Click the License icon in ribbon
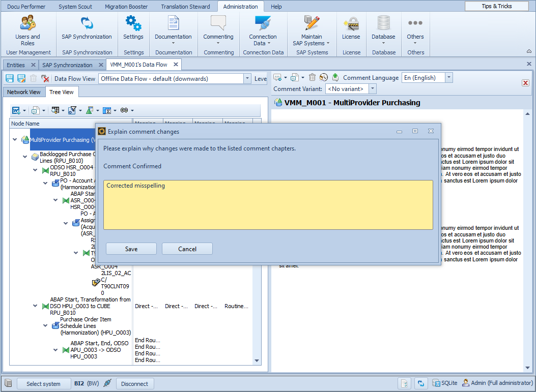The height and width of the screenshot is (392, 536). point(351,29)
